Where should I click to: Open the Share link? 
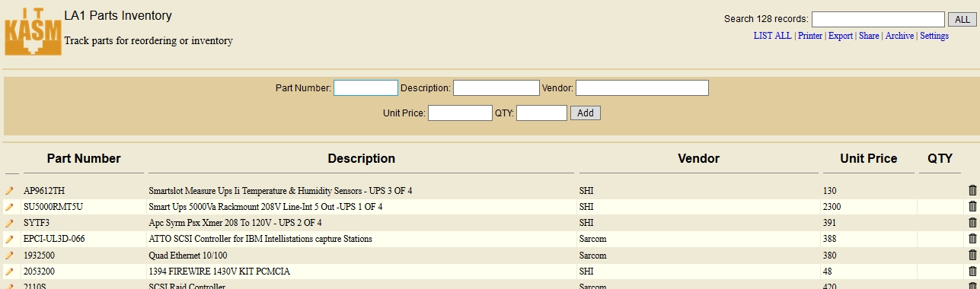pos(869,36)
